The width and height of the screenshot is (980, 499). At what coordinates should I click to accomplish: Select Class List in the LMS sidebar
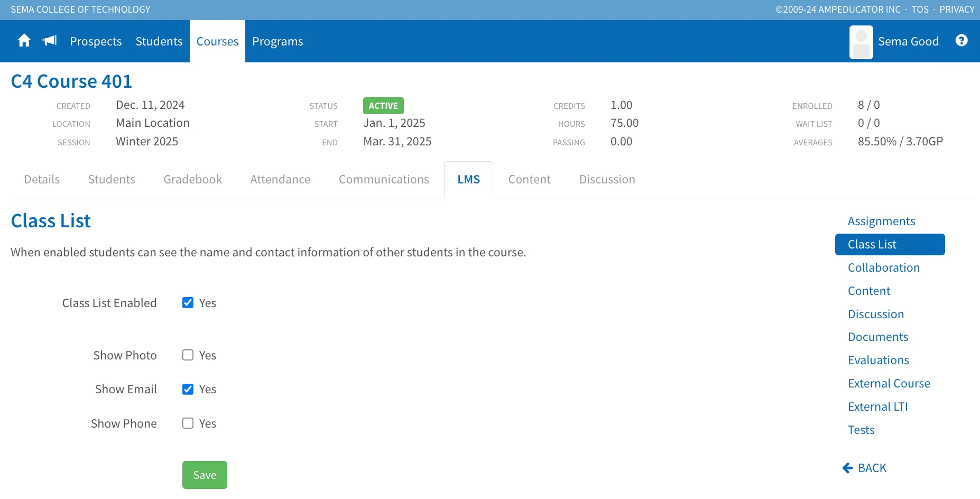coord(890,244)
